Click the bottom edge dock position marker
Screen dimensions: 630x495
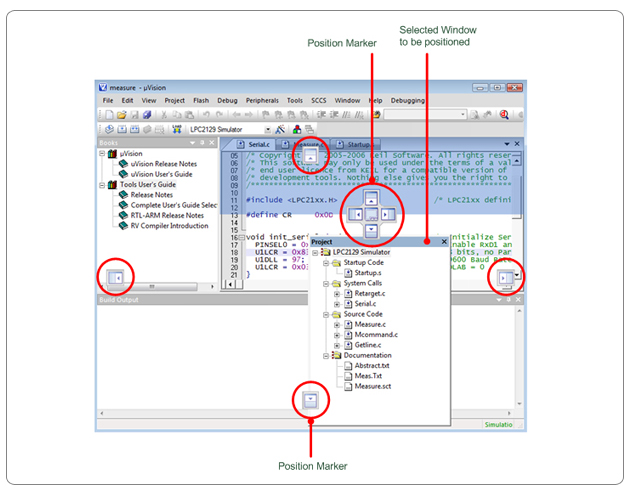coord(311,399)
